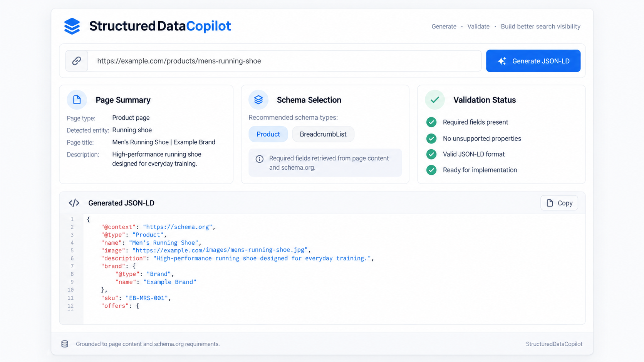The height and width of the screenshot is (362, 644).
Task: Click Validate in the header navigation
Action: coord(478,27)
